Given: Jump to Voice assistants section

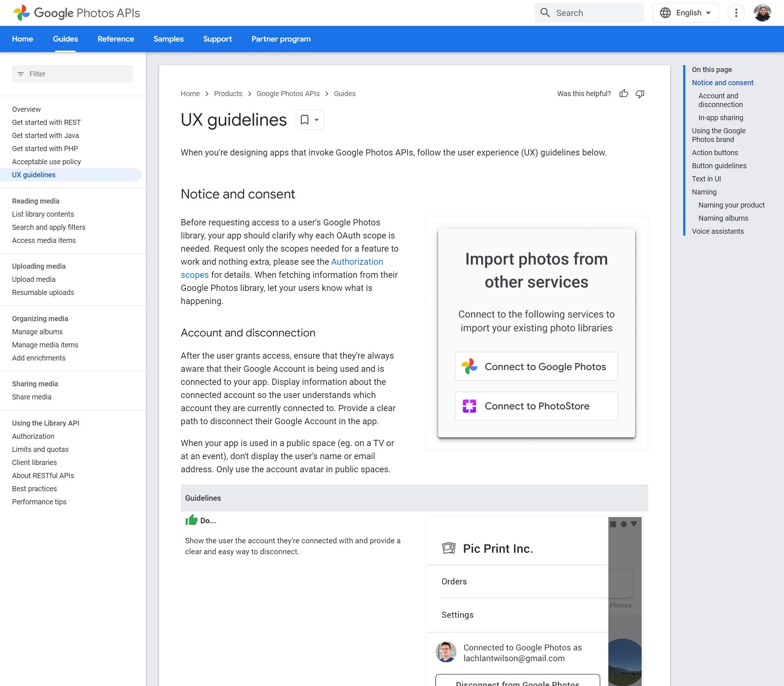Looking at the screenshot, I should pos(717,231).
